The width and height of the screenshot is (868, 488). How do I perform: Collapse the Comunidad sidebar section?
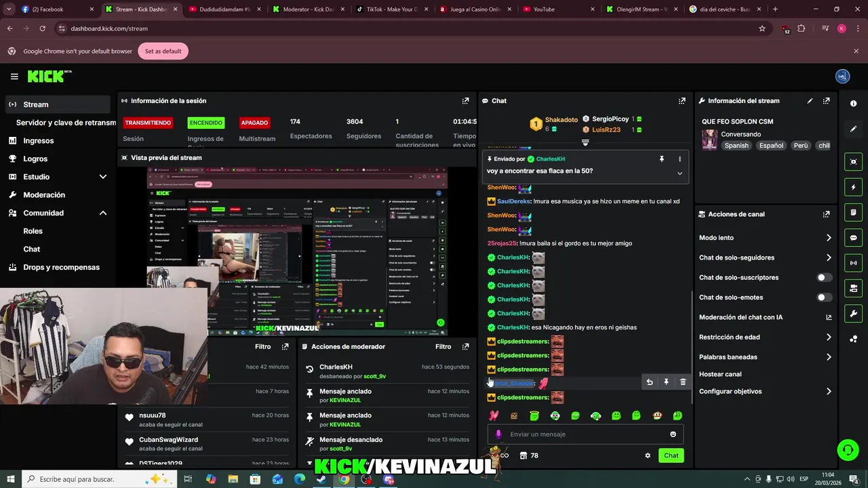103,213
